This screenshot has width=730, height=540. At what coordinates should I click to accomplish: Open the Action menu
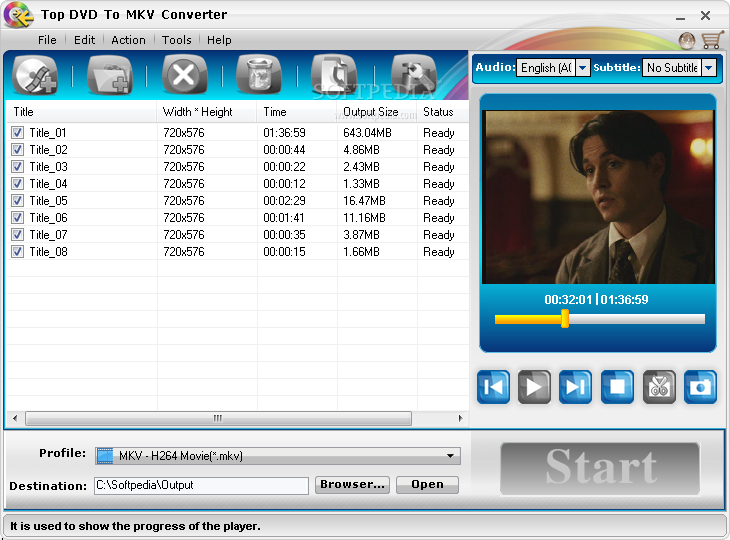coord(128,40)
